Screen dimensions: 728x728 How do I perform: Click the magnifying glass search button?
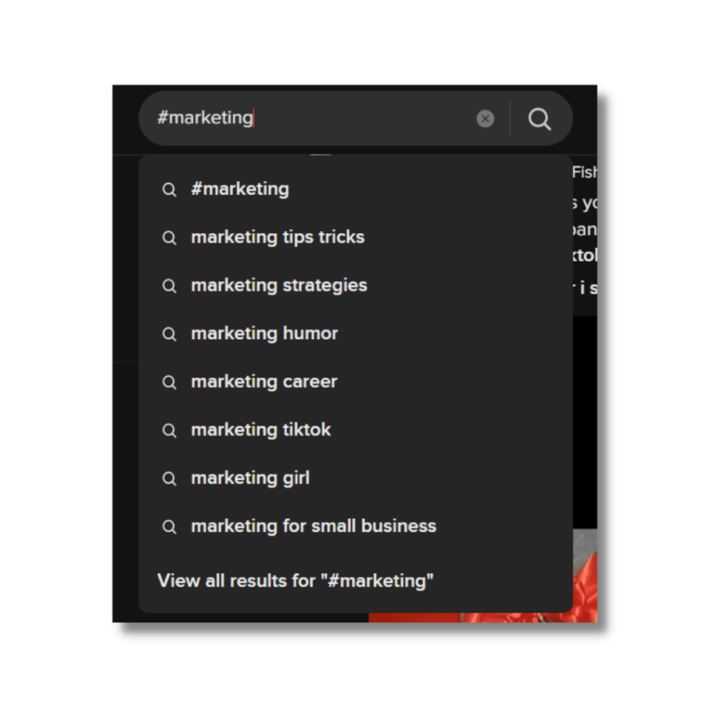[x=540, y=119]
